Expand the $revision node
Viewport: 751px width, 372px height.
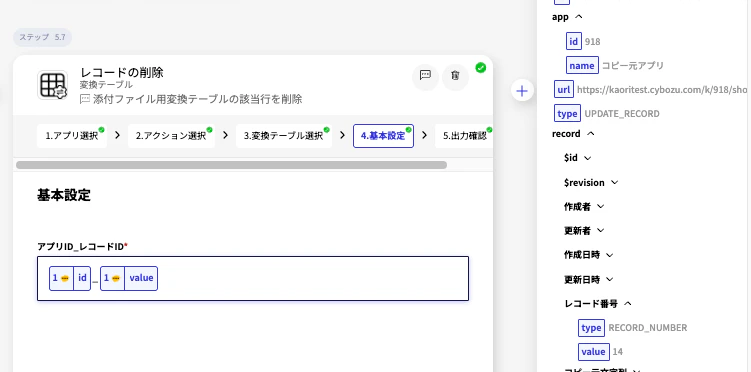[x=614, y=182]
